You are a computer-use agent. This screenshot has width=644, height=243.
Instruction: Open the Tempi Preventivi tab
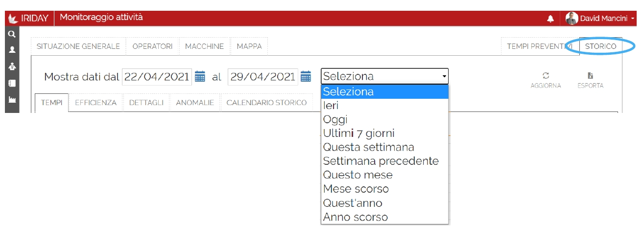(x=539, y=46)
